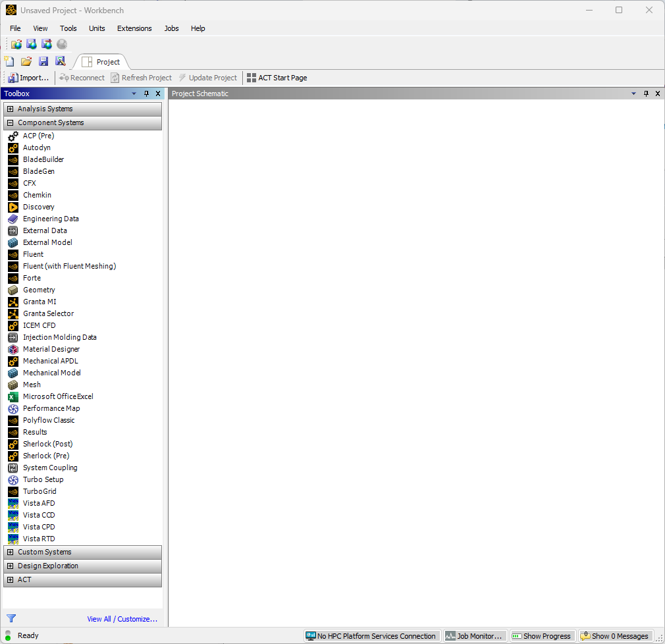Click the Engineering Data book icon
This screenshot has width=665, height=644.
coord(13,219)
